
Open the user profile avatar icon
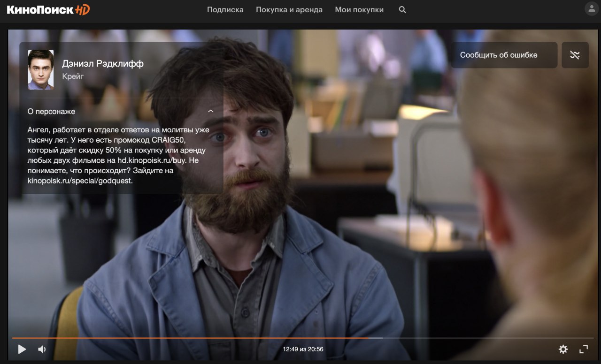[x=592, y=8]
